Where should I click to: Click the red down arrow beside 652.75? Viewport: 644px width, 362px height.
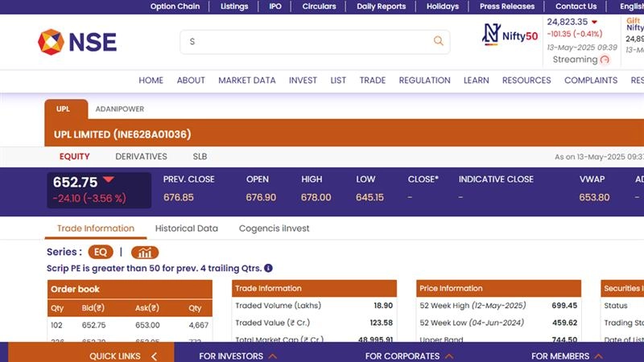pos(109,180)
